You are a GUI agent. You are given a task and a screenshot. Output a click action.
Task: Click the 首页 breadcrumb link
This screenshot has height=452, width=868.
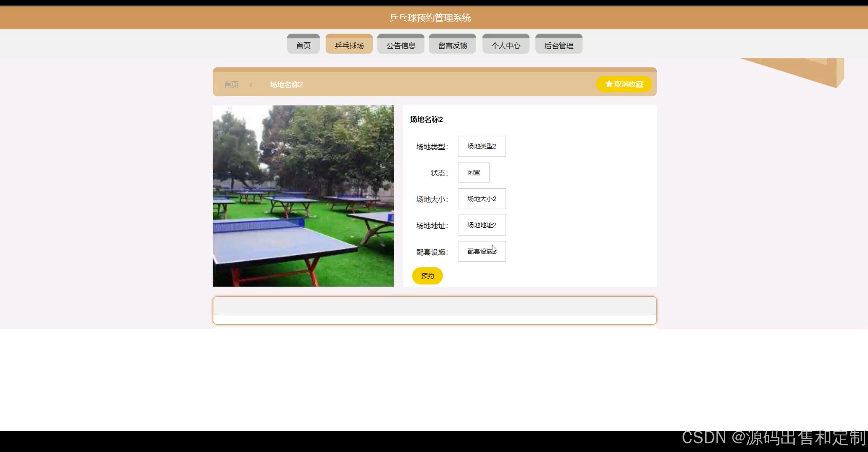coord(231,84)
